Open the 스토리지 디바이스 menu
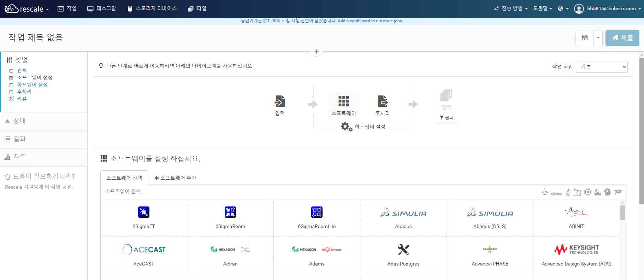Screen dimensions: 644x280 click(152, 8)
